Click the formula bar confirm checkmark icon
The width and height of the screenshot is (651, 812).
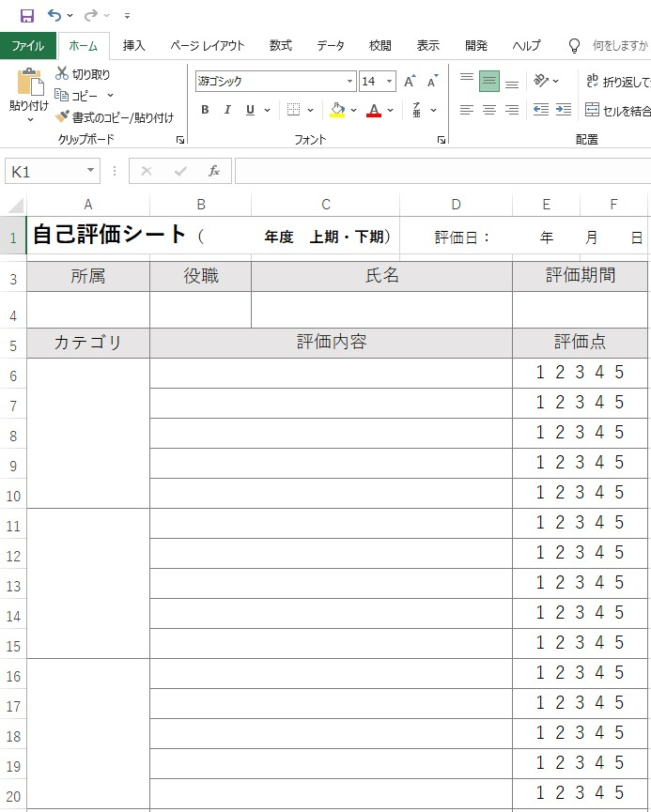pos(180,171)
